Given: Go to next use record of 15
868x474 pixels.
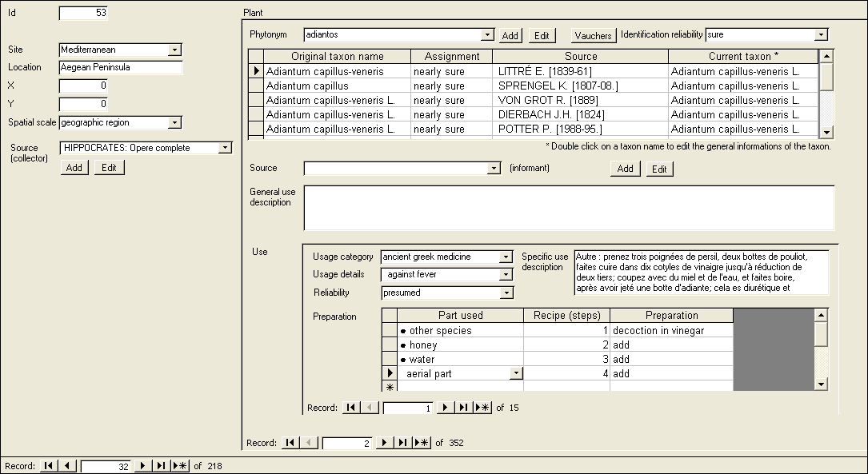Looking at the screenshot, I should pos(445,408).
